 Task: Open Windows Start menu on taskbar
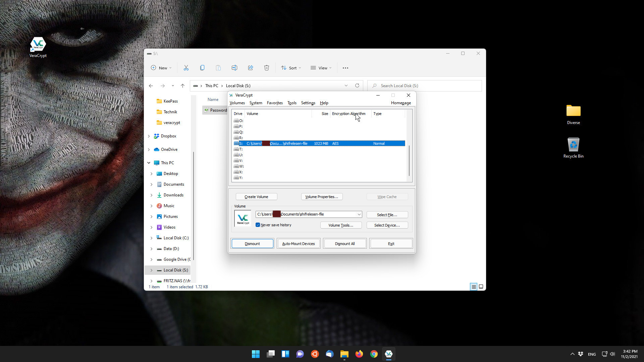[256, 354]
